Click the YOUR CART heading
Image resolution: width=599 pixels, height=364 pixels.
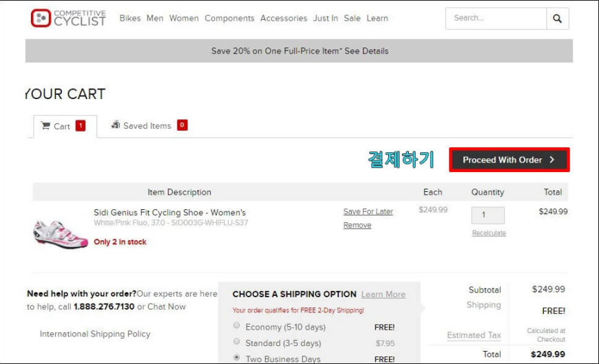pos(65,94)
